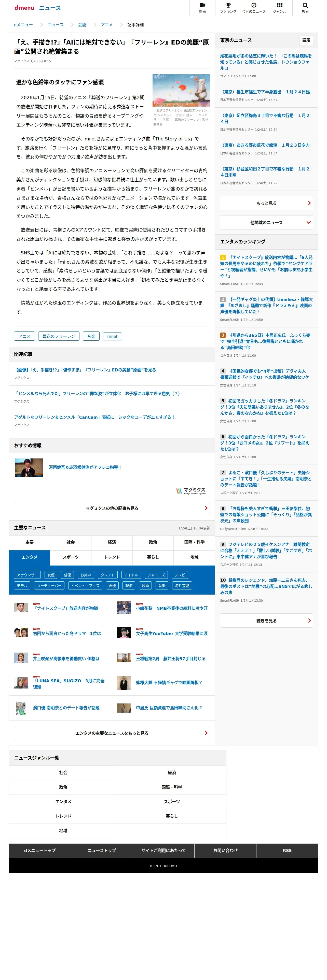Viewport: 327px width, 980px height.
Task: Click the 音楽 article tag
Action: pos(91,336)
